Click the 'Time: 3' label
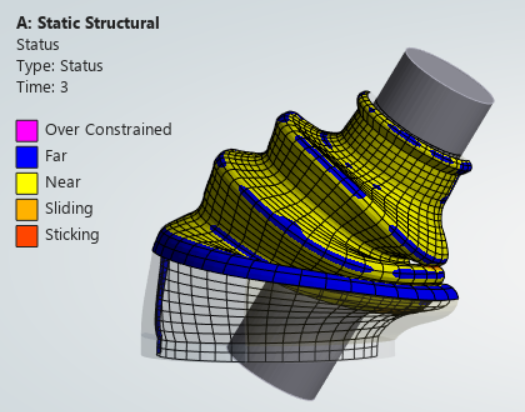The image size is (525, 412). pos(42,87)
